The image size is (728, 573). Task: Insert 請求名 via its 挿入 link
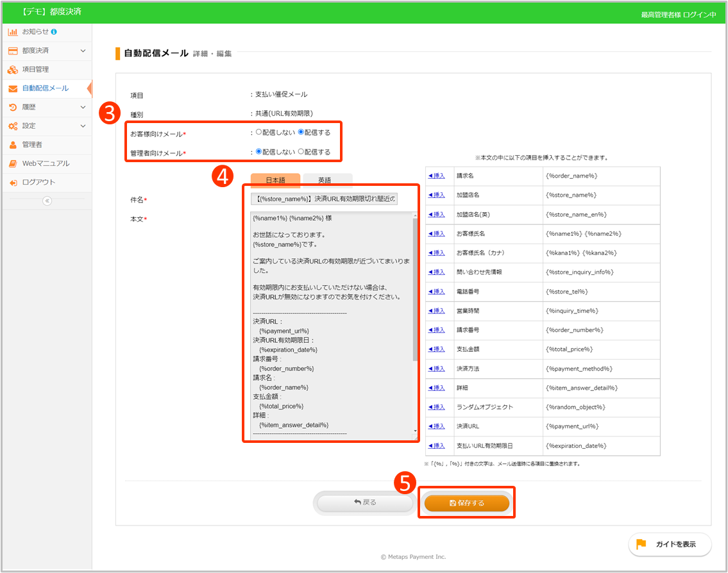[436, 176]
